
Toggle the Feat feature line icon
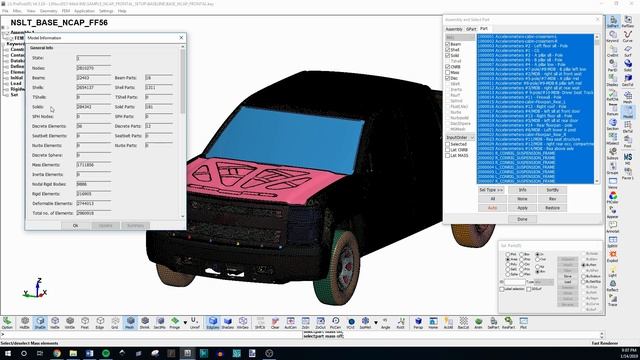85,322
